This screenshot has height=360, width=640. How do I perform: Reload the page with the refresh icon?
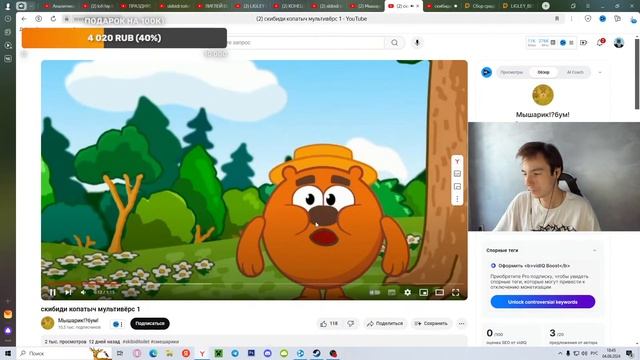click(x=53, y=19)
